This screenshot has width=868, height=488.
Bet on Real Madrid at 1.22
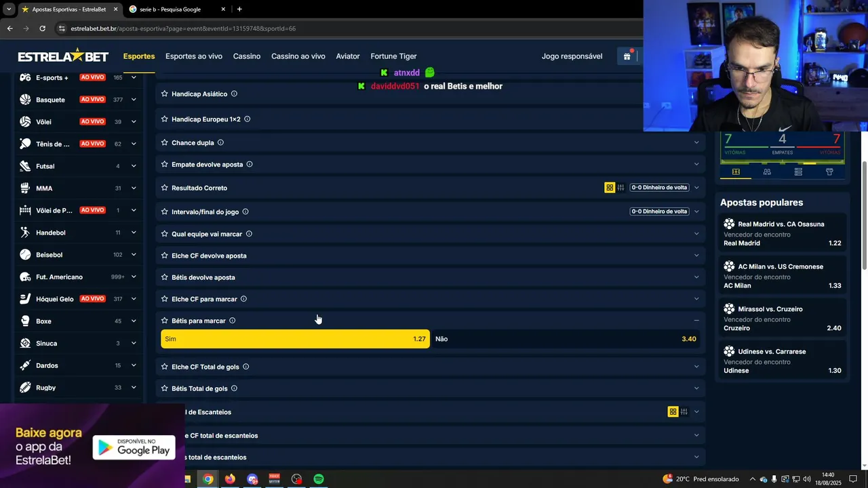point(783,234)
